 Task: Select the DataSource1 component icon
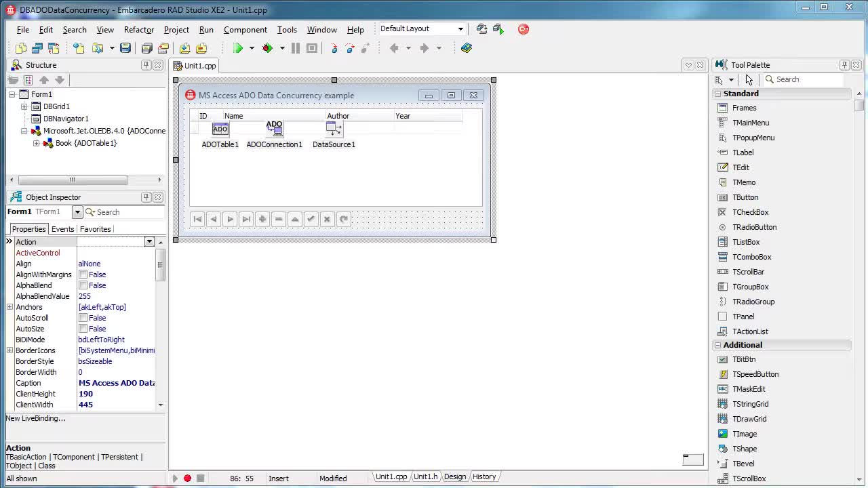334,129
